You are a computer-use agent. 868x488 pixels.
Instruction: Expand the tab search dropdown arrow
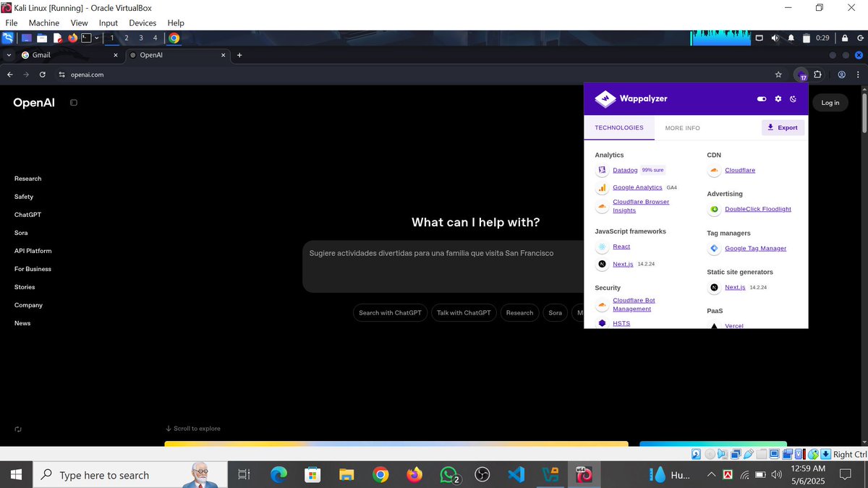(x=9, y=55)
